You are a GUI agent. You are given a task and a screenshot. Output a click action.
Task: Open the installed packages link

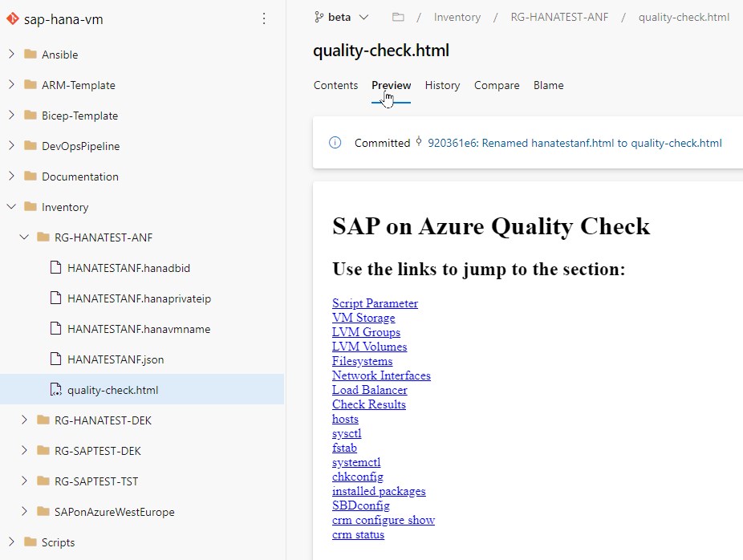(x=379, y=491)
